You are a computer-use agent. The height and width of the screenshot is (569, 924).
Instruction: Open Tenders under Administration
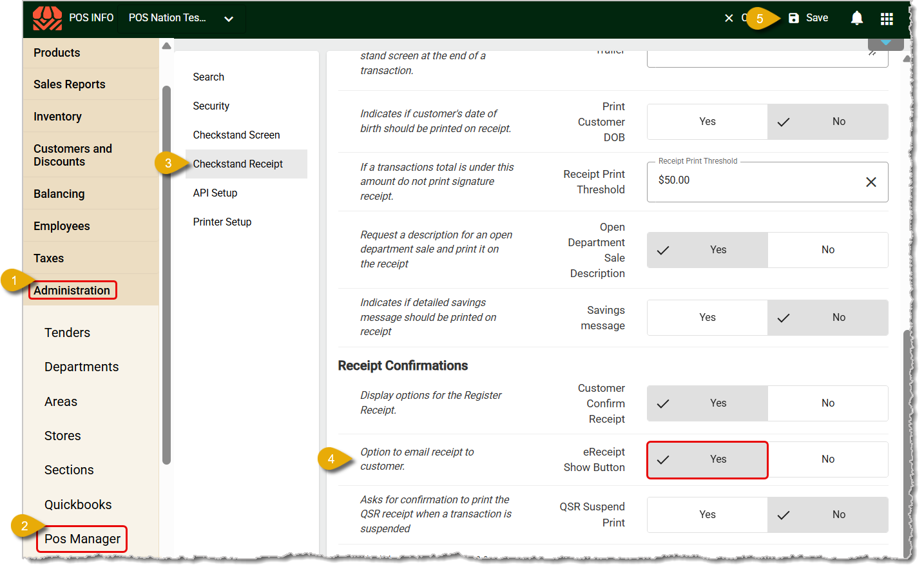click(x=67, y=333)
